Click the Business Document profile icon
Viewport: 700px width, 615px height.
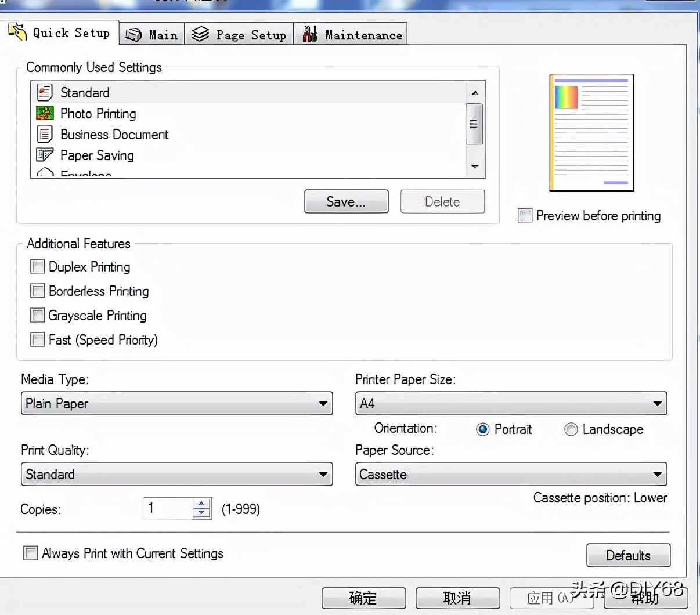pos(45,134)
